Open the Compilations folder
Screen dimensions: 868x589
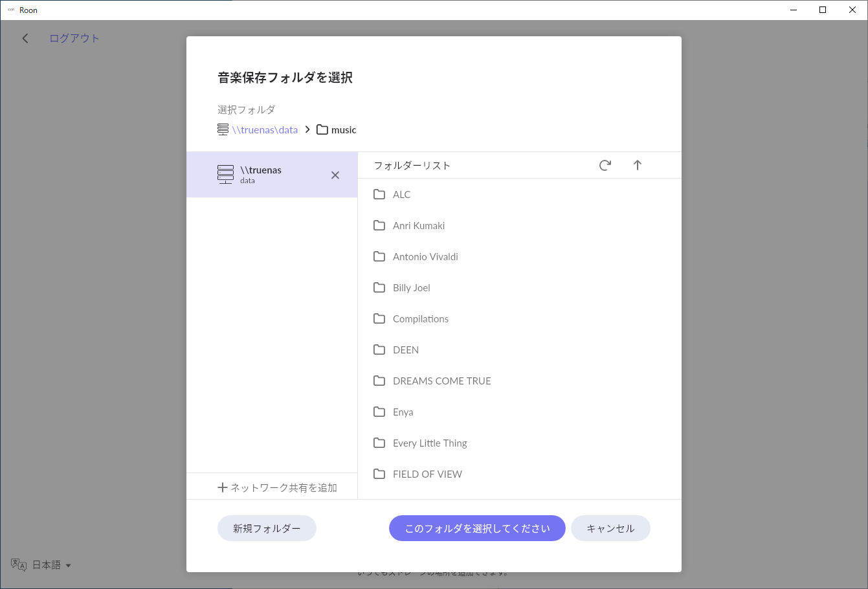(x=519, y=318)
